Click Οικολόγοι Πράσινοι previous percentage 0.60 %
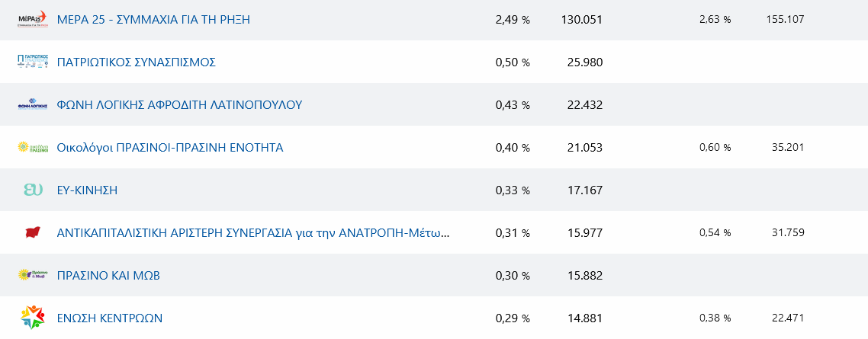This screenshot has width=868, height=339. pos(715,148)
